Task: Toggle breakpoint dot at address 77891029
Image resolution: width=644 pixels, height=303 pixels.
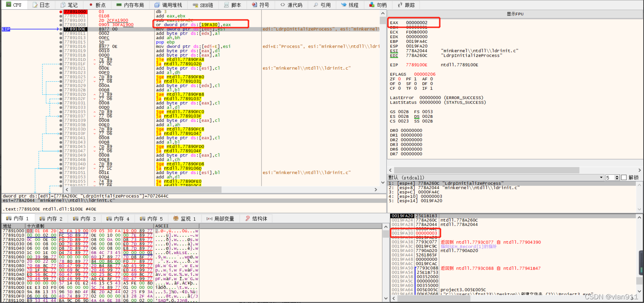Action: point(61,86)
